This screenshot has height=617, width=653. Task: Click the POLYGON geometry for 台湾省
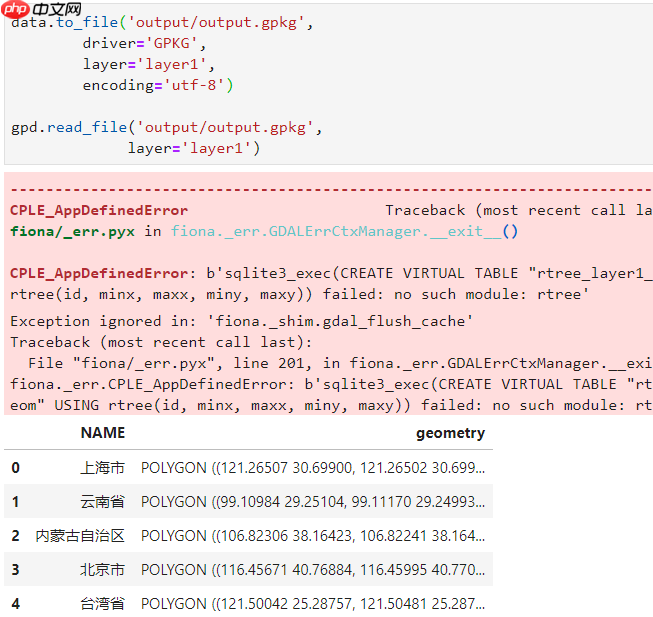pos(313,604)
